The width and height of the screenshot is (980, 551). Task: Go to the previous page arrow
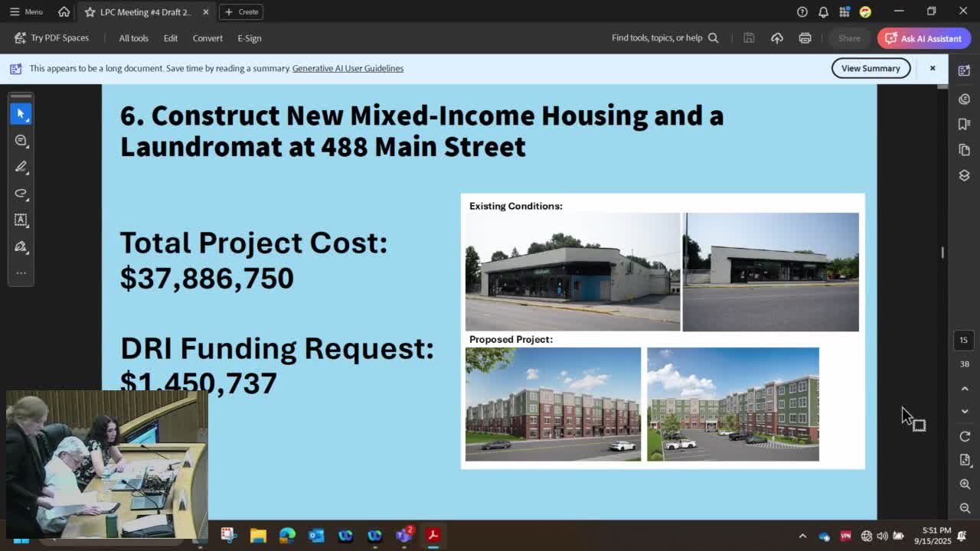[964, 389]
